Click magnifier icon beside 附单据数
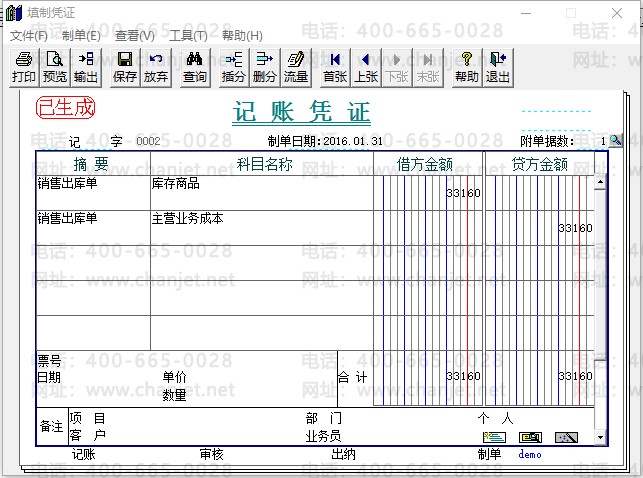 pos(616,141)
